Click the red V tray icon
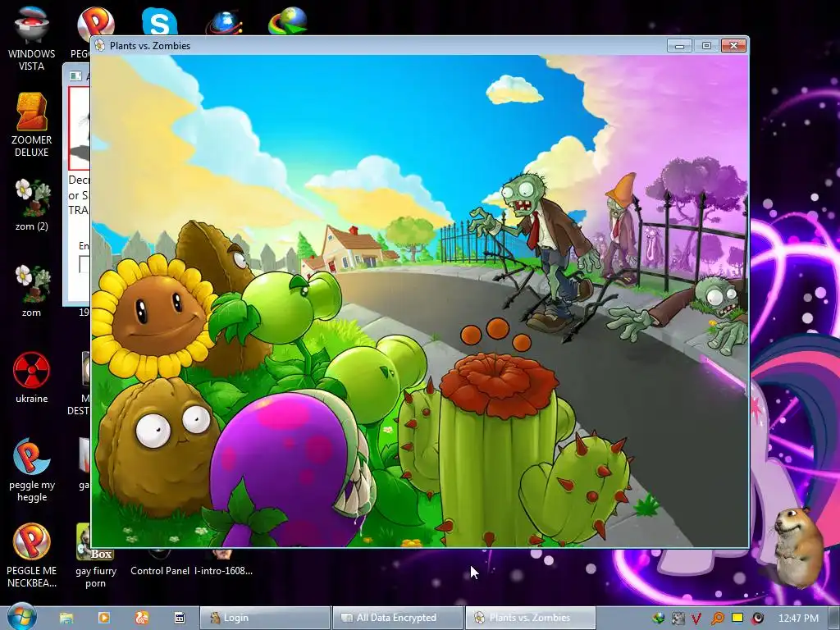This screenshot has width=840, height=630. pos(697,619)
